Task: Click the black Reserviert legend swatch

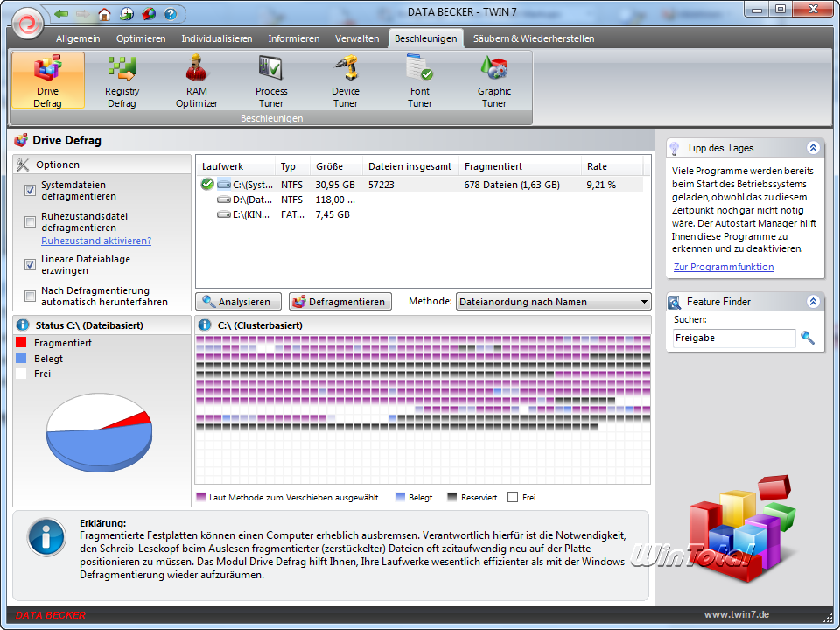Action: click(452, 497)
